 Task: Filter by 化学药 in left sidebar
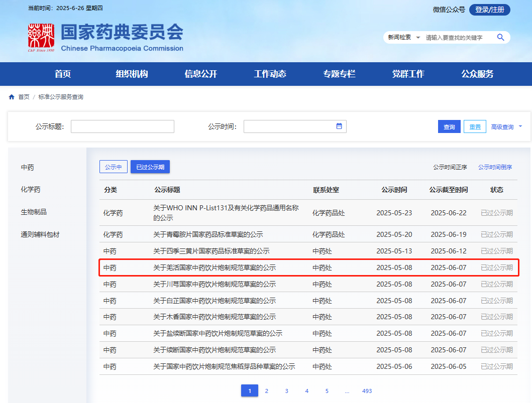(x=31, y=190)
